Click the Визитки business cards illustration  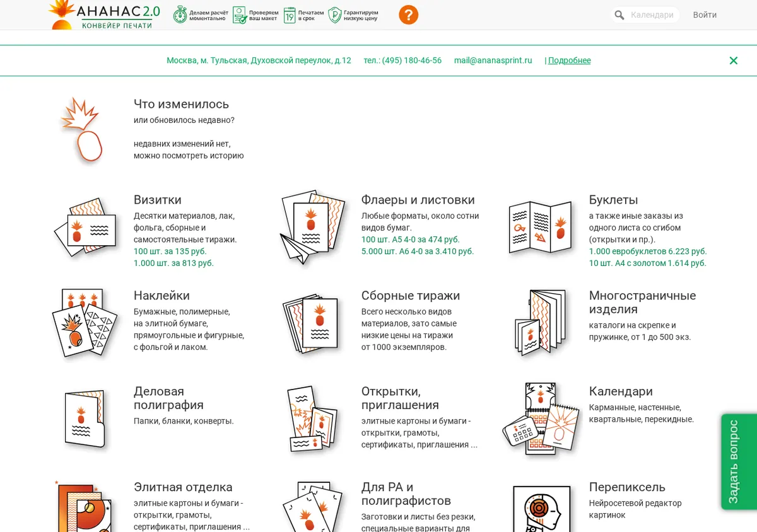tap(86, 227)
